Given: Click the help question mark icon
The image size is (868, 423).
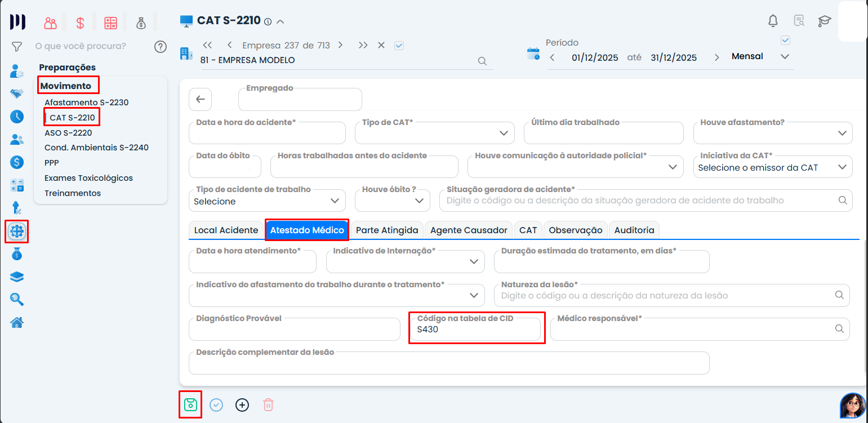Looking at the screenshot, I should [161, 46].
